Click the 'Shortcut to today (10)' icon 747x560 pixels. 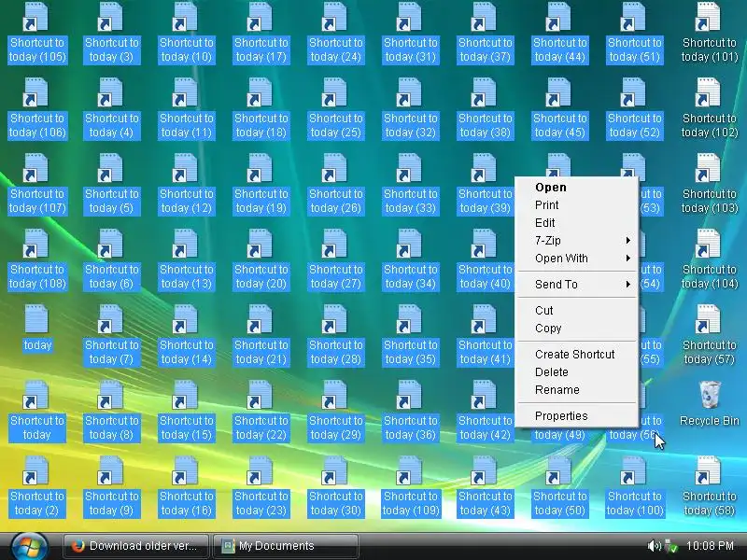tap(186, 34)
